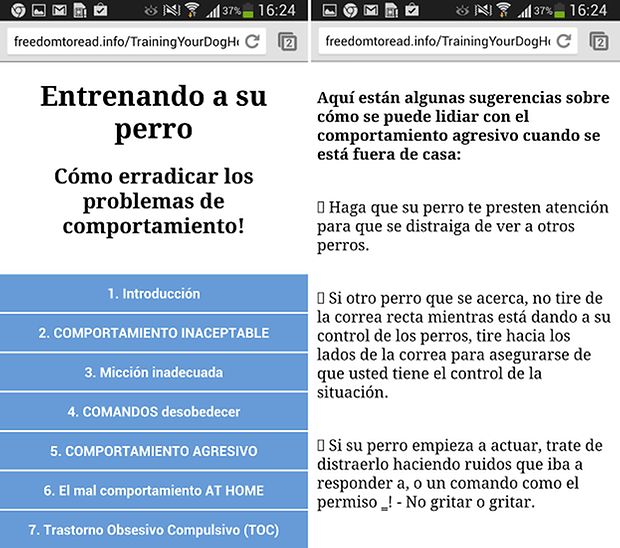Tap the checkmark bag notification in left status bar
The width and height of the screenshot is (620, 548).
click(100, 10)
